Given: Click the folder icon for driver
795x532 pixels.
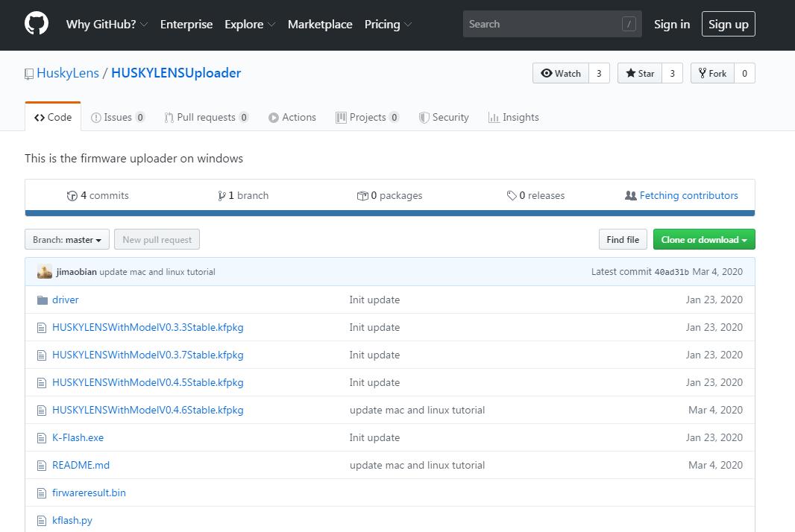Looking at the screenshot, I should [43, 300].
